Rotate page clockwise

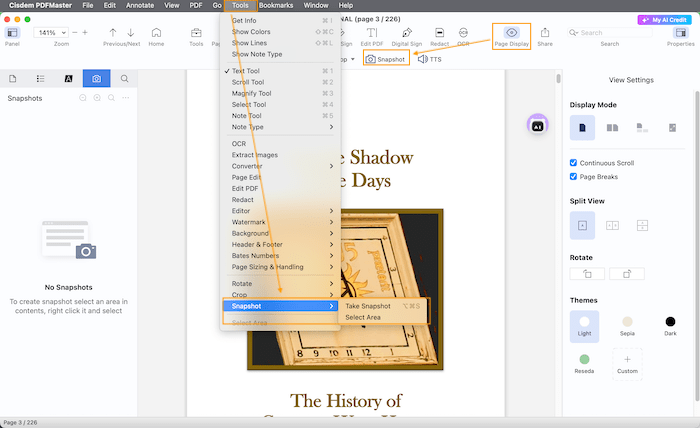627,274
